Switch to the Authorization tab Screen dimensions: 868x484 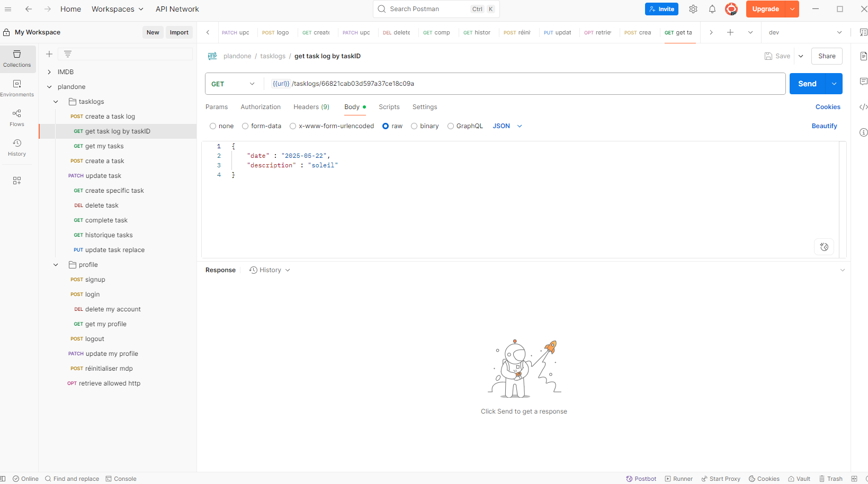261,107
